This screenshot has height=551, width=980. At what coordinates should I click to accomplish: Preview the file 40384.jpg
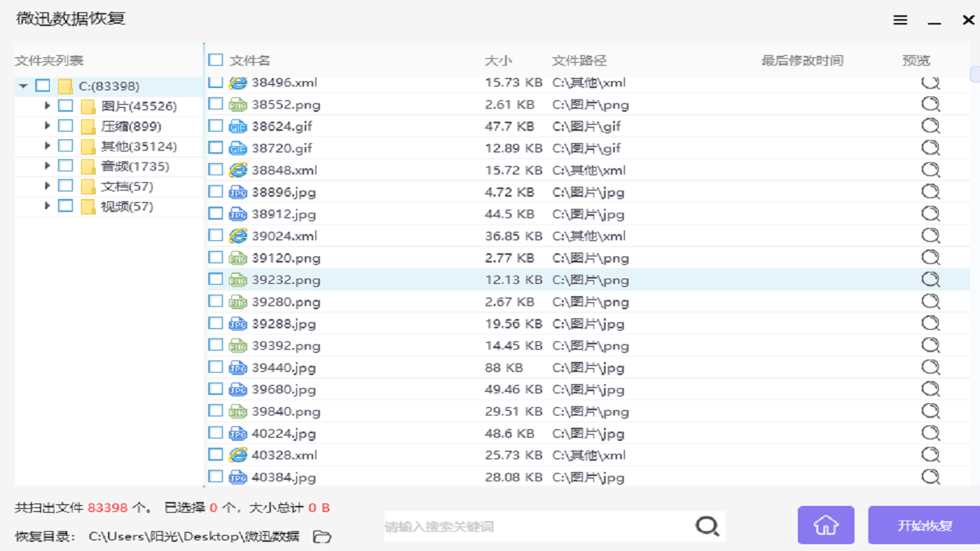coord(929,477)
